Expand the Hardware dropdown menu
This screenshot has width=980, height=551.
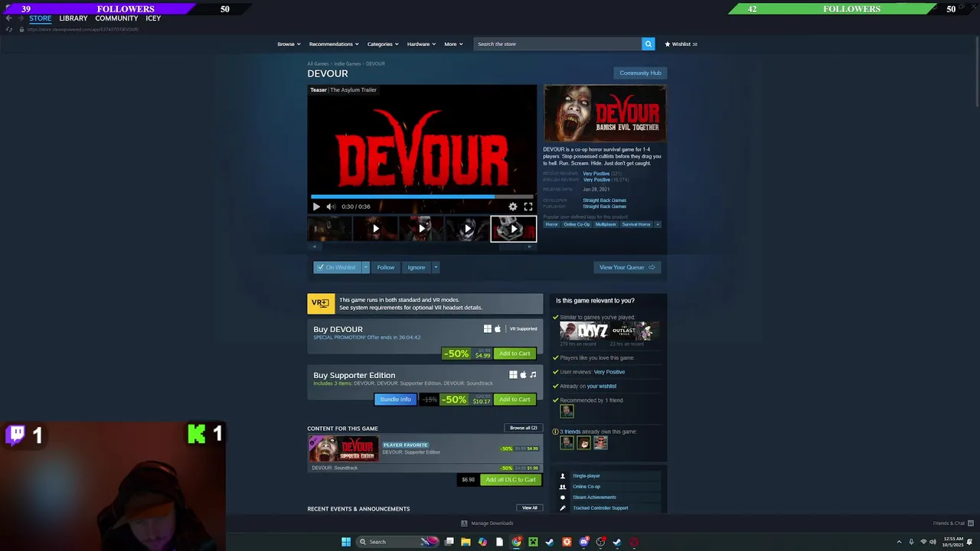tap(421, 44)
